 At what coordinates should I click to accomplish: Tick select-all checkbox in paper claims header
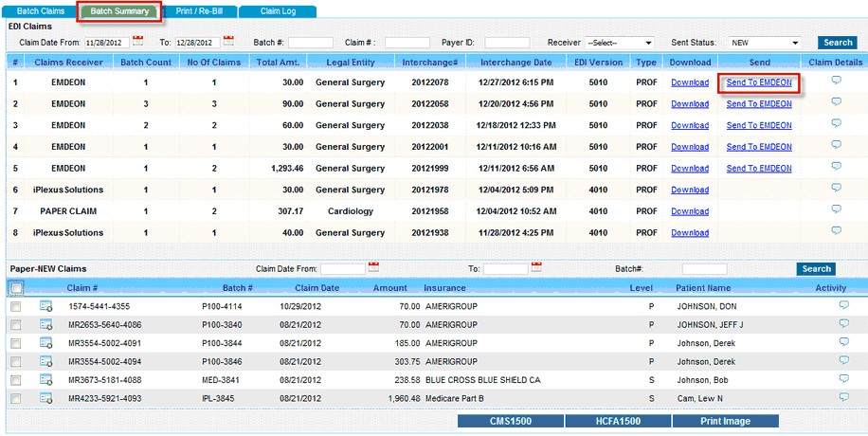[16, 288]
